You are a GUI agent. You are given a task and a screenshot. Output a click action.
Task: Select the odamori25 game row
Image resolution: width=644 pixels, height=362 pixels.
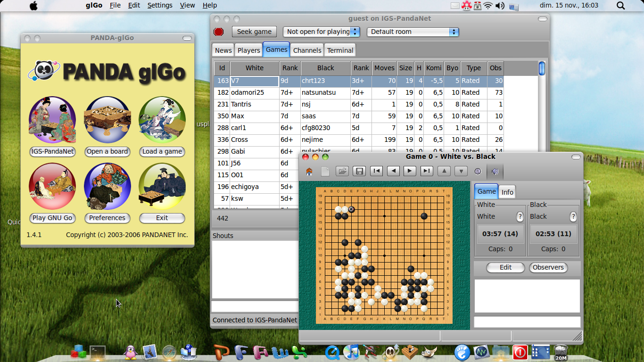[359, 92]
